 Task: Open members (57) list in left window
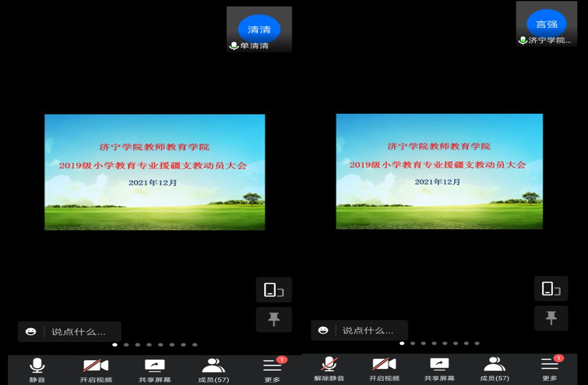214,369
